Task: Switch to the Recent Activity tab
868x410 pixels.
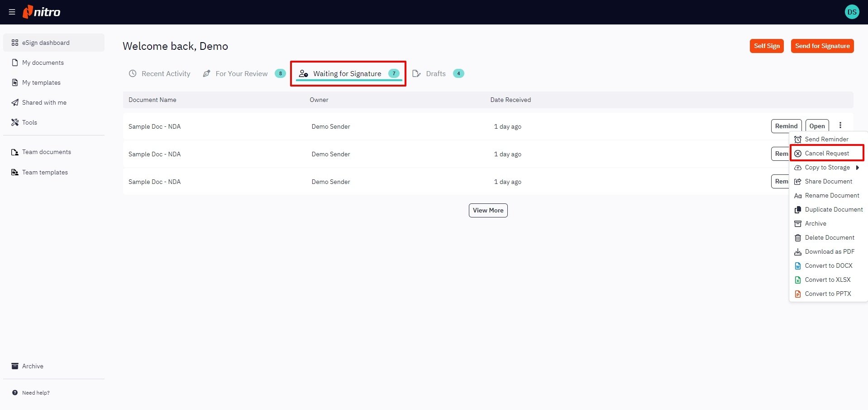Action: coord(165,73)
